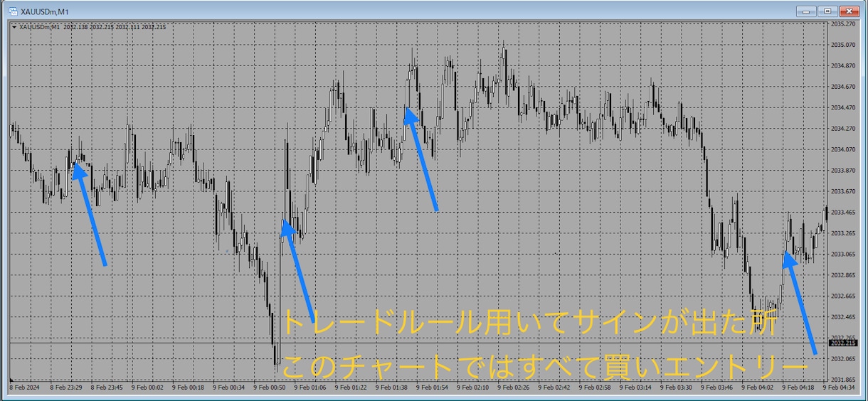This screenshot has height=401, width=868.
Task: Click time axis label 9 Feb 02:42
Action: 554,388
